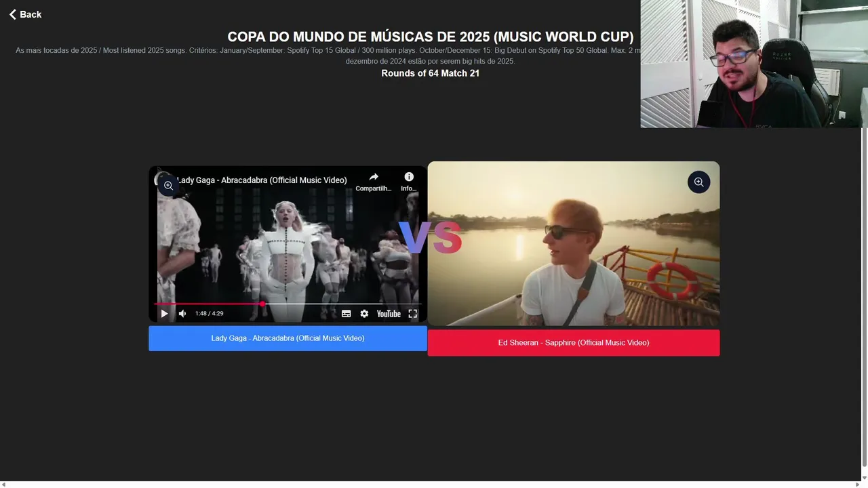Click the Ed Sheeran Sapphire thumbnail image

(x=574, y=244)
